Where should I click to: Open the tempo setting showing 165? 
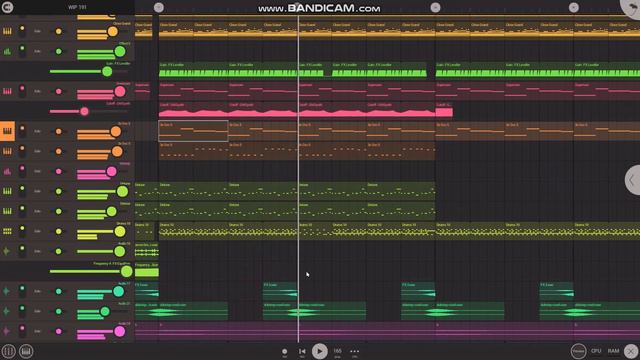click(338, 352)
